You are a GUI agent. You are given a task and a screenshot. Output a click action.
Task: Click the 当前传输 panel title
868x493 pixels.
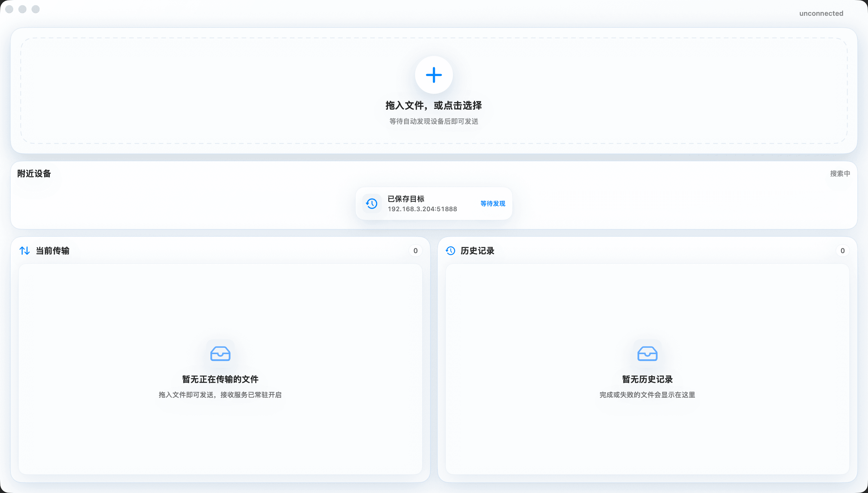[x=53, y=251]
